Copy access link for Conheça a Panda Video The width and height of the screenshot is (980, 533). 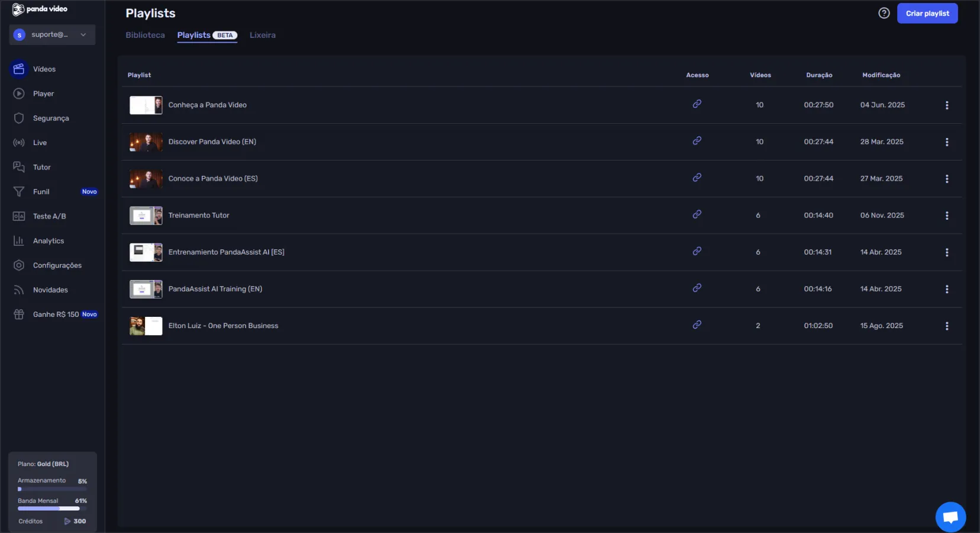697,104
